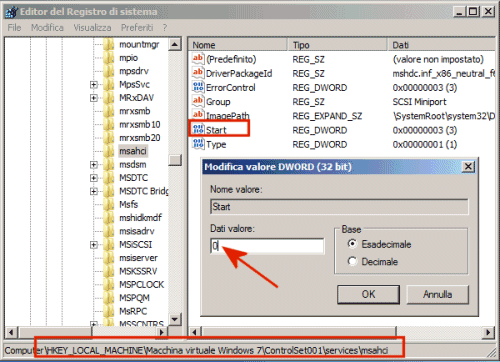Click the tree scrollbar up arrow

[x=175, y=44]
